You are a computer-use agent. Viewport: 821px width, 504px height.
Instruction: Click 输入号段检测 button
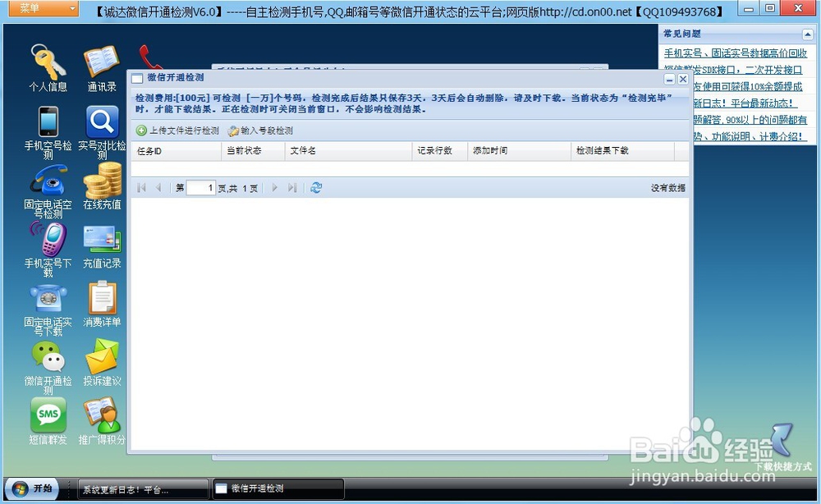(x=260, y=131)
